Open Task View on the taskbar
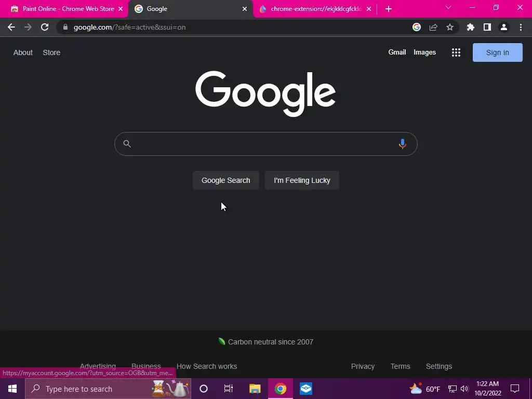Viewport: 532px width, 399px height. pyautogui.click(x=229, y=389)
